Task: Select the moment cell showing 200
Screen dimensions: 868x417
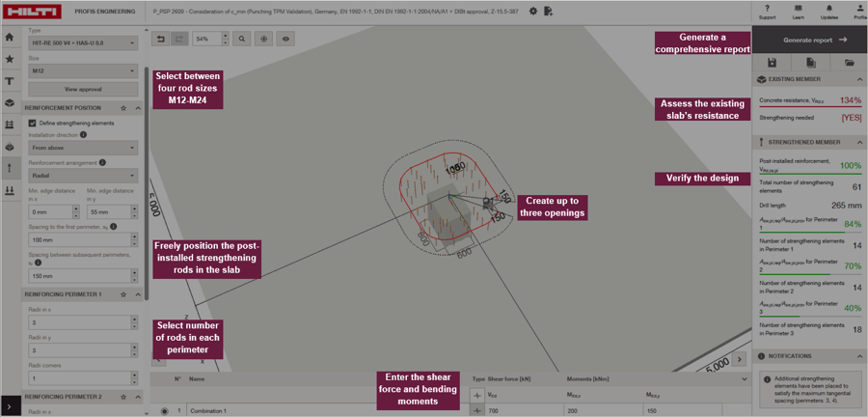Action: pyautogui.click(x=604, y=411)
